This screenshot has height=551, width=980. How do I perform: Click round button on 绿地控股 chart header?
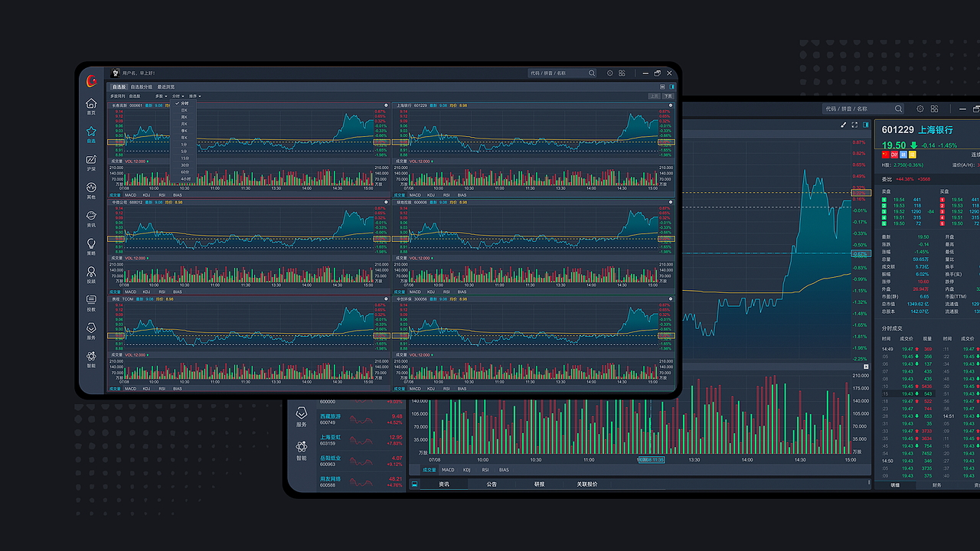(x=671, y=203)
